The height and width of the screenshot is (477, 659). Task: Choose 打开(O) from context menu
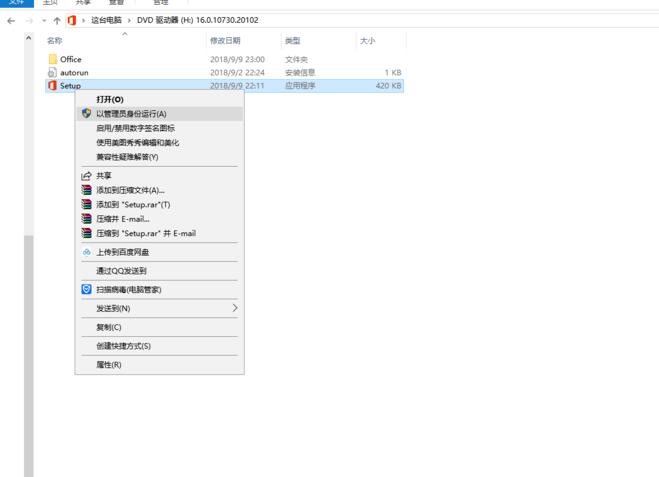(x=159, y=100)
